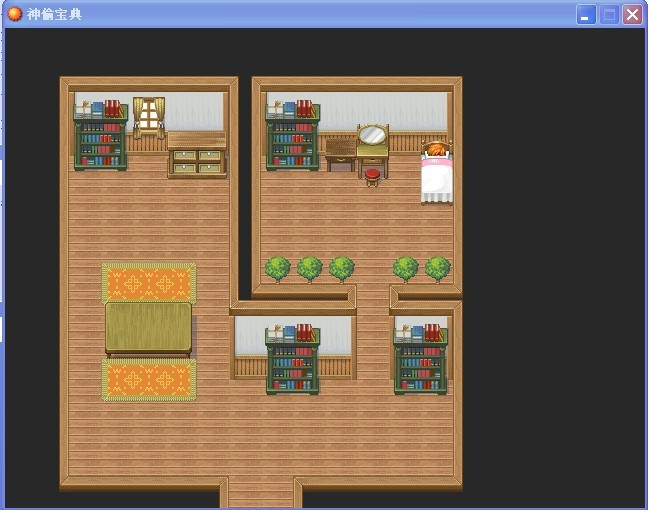The height and width of the screenshot is (510, 650).
Task: Click the orange app icon in title bar
Action: pos(15,14)
